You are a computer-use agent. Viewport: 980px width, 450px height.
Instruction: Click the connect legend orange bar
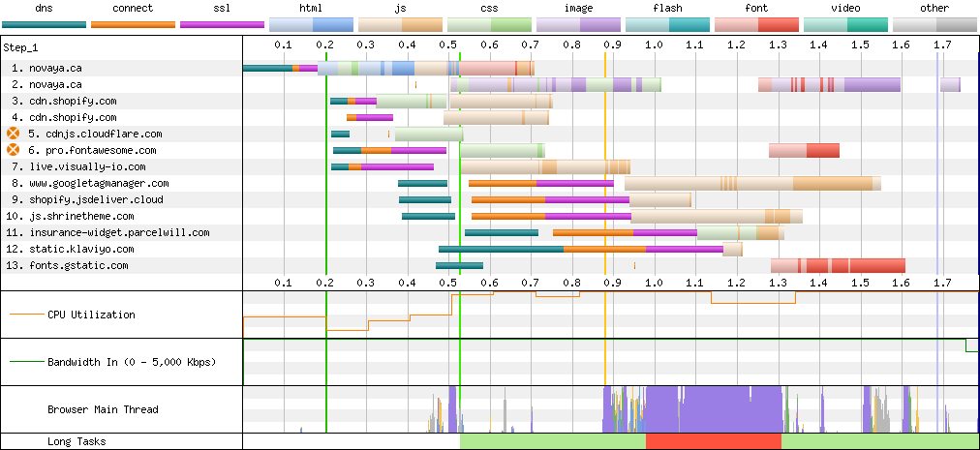(133, 24)
